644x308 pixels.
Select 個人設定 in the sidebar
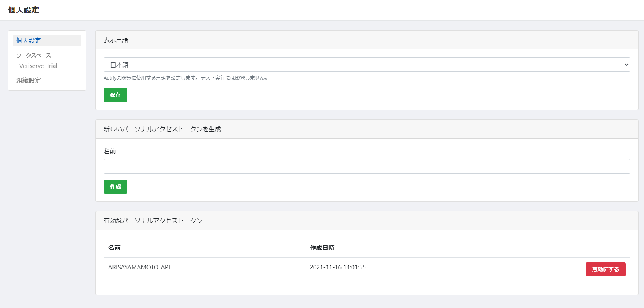click(27, 40)
